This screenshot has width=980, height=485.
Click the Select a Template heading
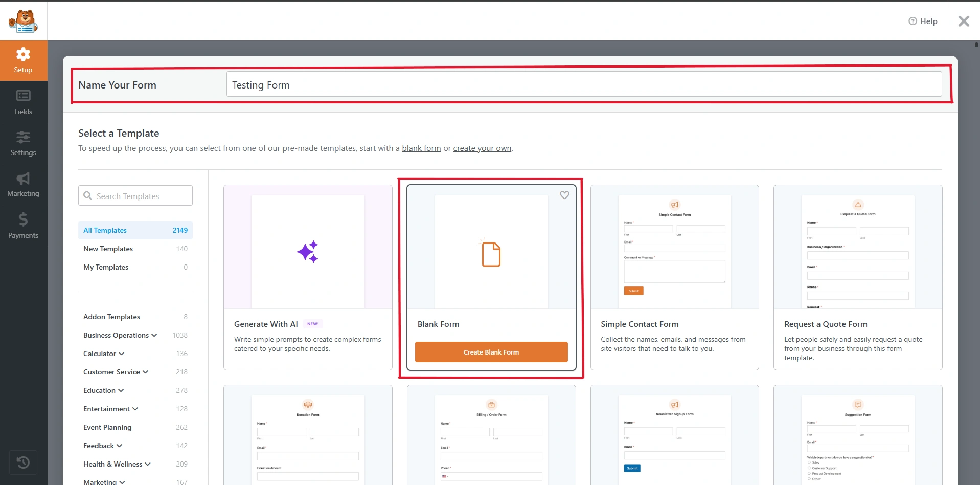(x=119, y=133)
